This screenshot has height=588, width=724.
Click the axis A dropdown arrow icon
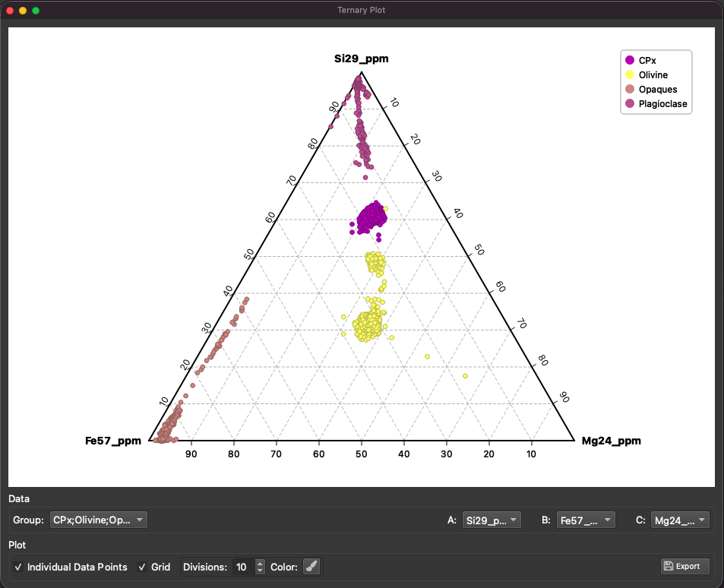(515, 520)
